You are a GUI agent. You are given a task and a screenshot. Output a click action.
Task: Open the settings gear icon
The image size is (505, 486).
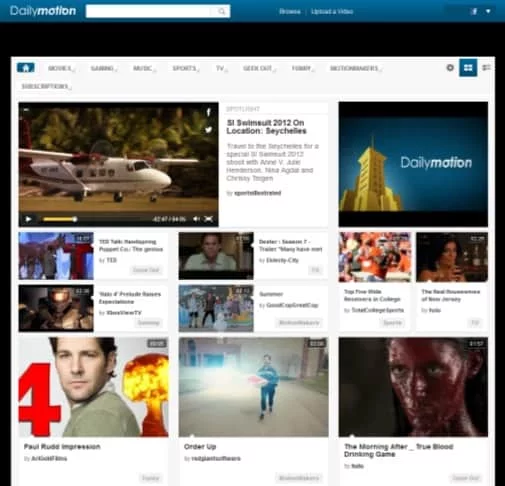click(450, 68)
